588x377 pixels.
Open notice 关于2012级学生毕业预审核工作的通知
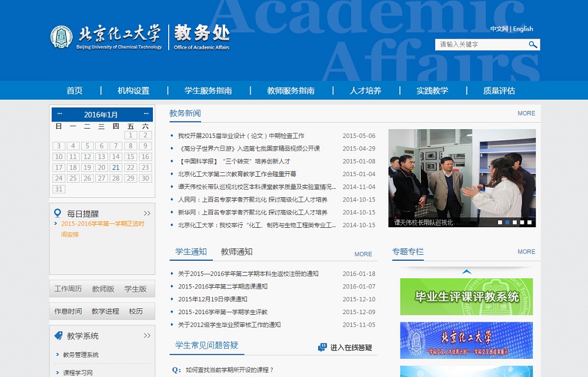229,325
